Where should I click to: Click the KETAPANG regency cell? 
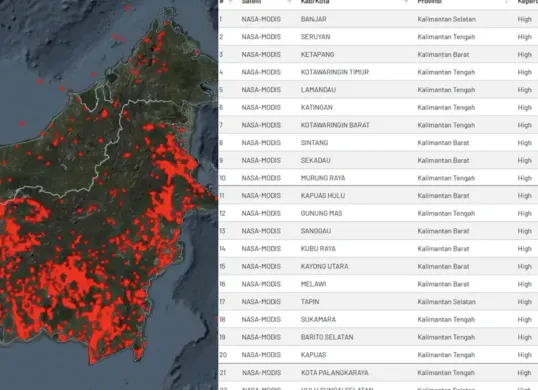click(x=317, y=55)
